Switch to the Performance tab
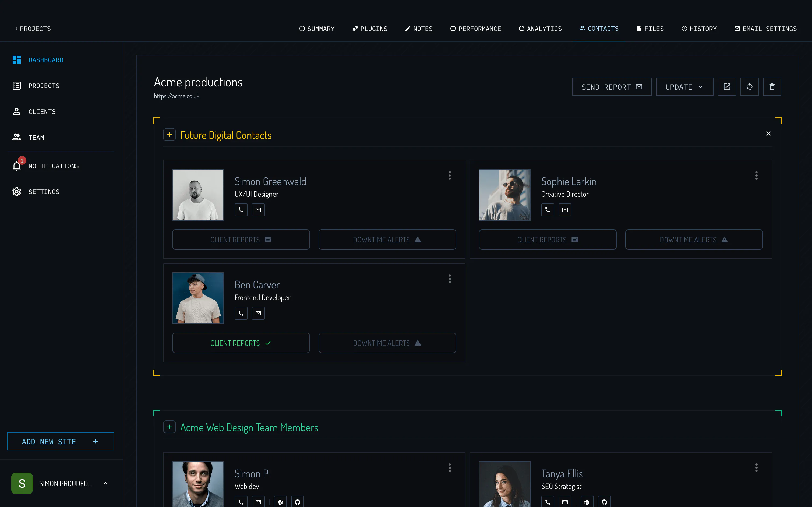Screen dimensions: 812x507 [x=475, y=29]
